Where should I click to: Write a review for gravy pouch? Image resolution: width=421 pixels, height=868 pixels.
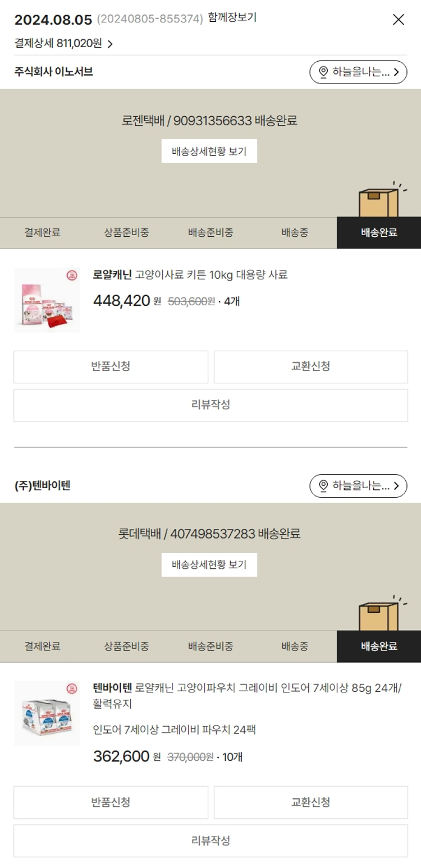210,841
